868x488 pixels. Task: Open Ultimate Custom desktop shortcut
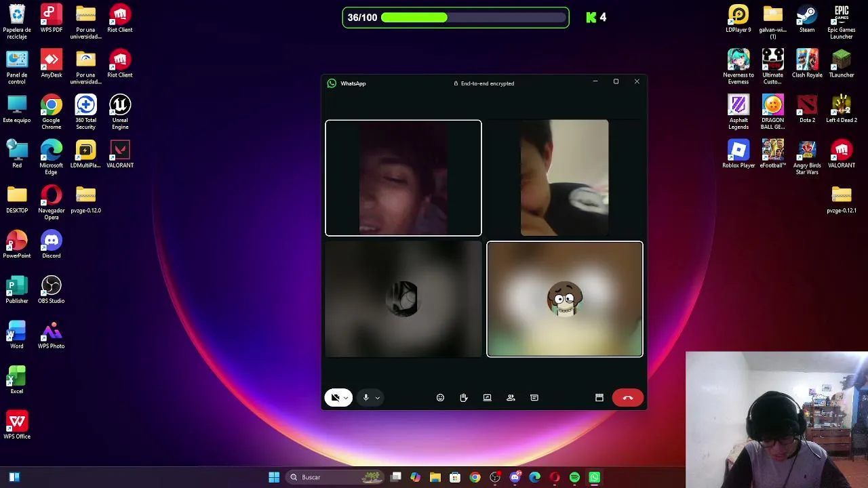[773, 66]
